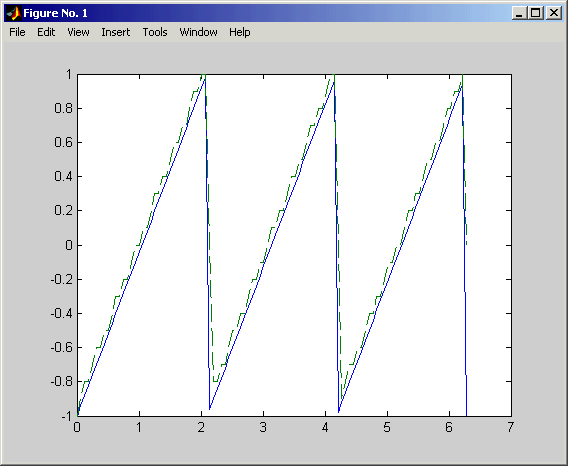Click the MATLAB icon in title bar
Screen dimensions: 568x466
tap(13, 13)
